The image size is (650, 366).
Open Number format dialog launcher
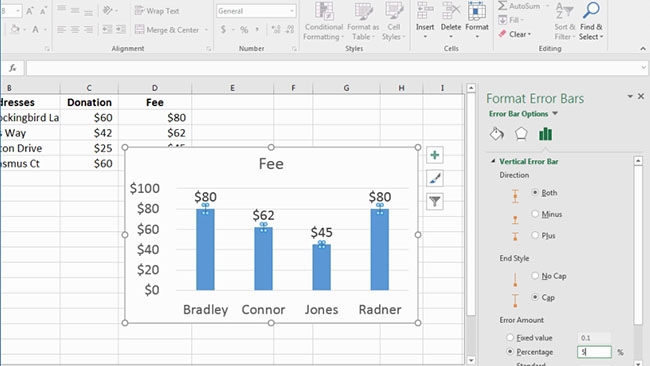294,49
